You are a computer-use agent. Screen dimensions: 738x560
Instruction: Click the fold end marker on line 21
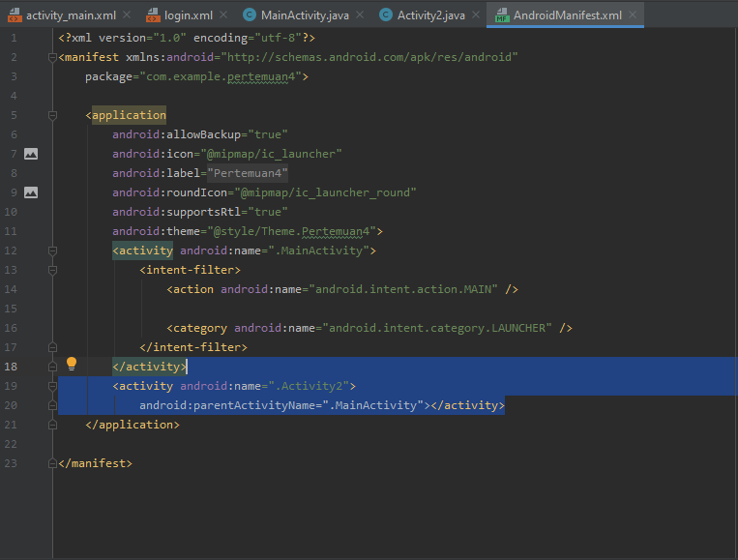click(52, 425)
